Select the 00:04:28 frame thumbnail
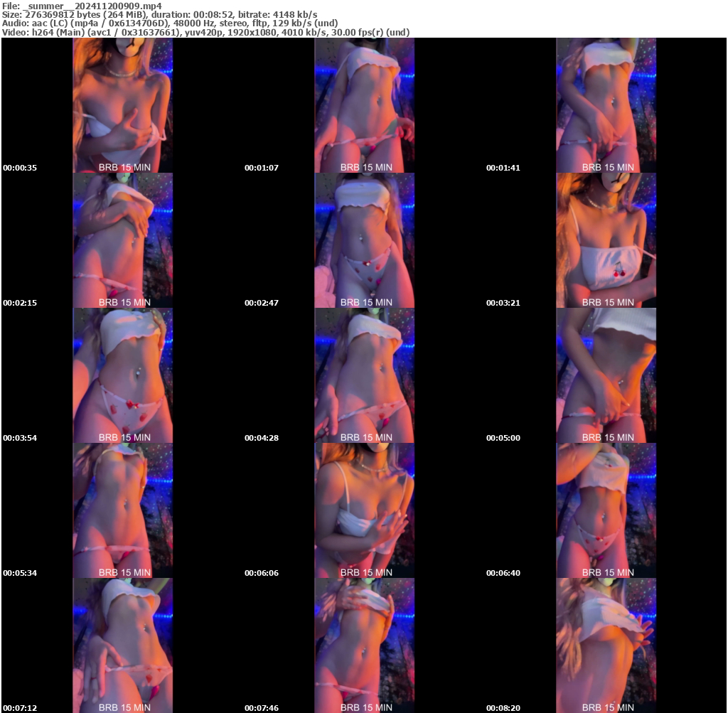 364,375
